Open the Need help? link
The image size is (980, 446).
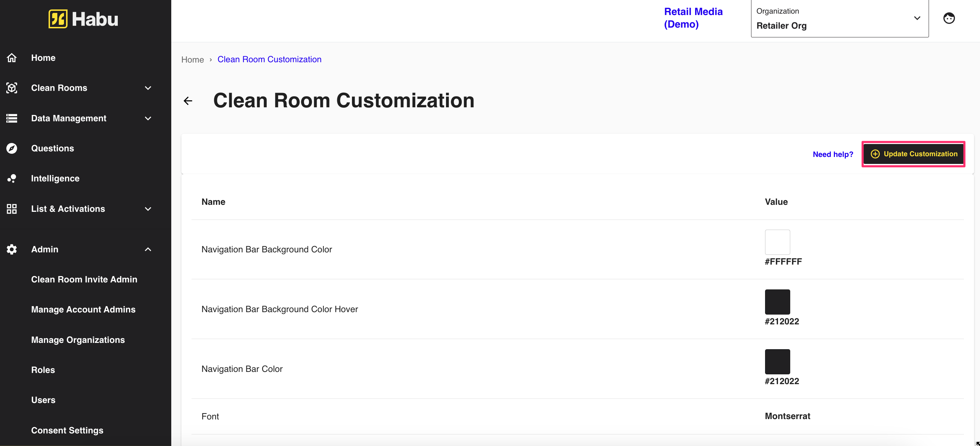coord(833,154)
